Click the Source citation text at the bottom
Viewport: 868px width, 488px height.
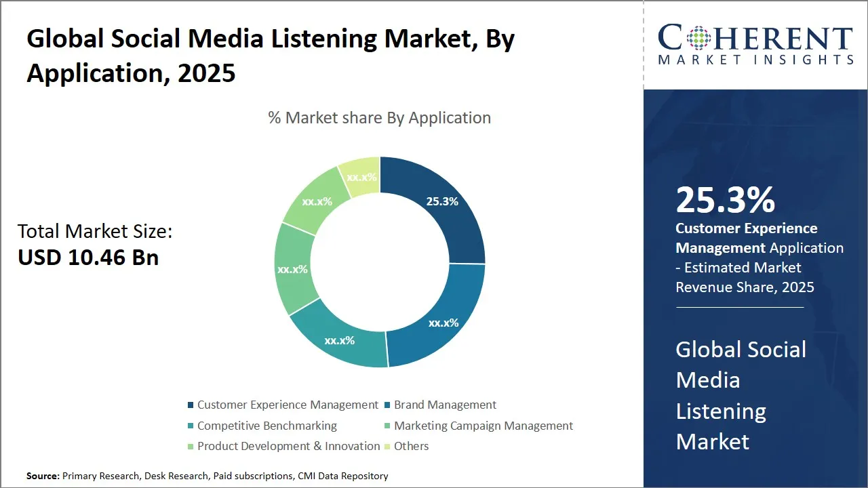207,476
